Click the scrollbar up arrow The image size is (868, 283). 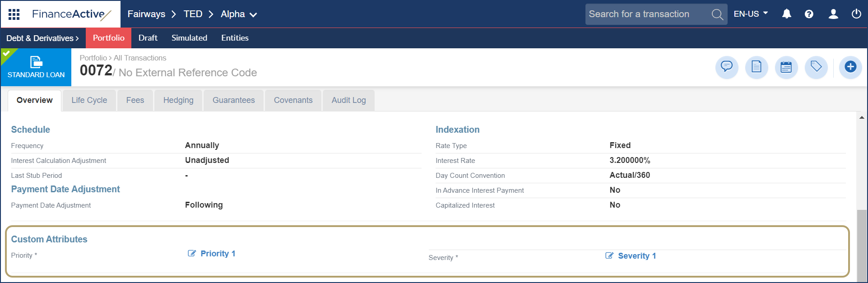pyautogui.click(x=862, y=117)
